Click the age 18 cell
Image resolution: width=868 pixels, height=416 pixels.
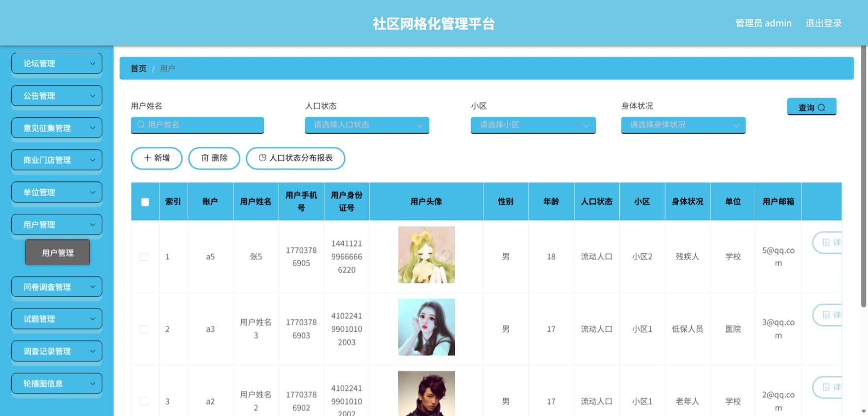pyautogui.click(x=551, y=257)
